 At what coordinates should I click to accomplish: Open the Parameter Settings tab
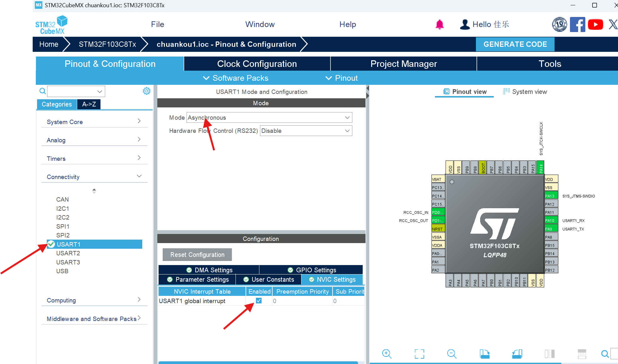197,279
